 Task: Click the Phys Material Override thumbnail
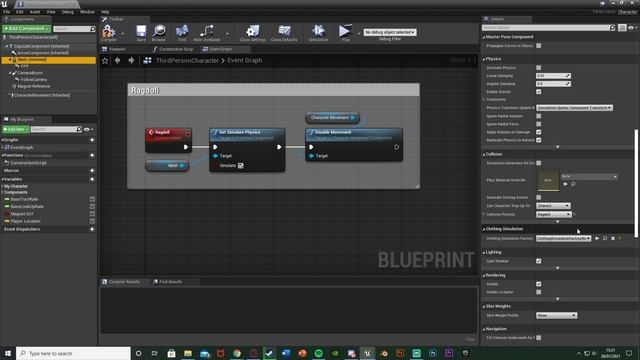[548, 180]
